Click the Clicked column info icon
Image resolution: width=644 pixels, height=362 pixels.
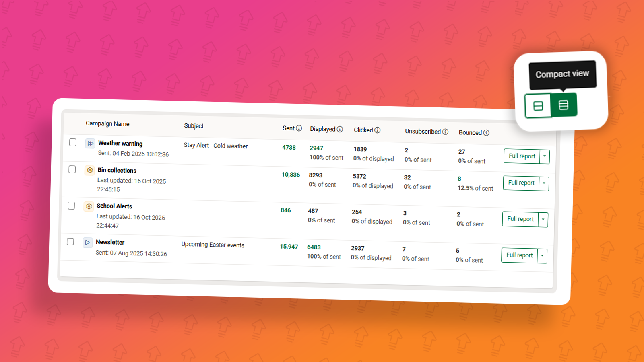tap(377, 130)
